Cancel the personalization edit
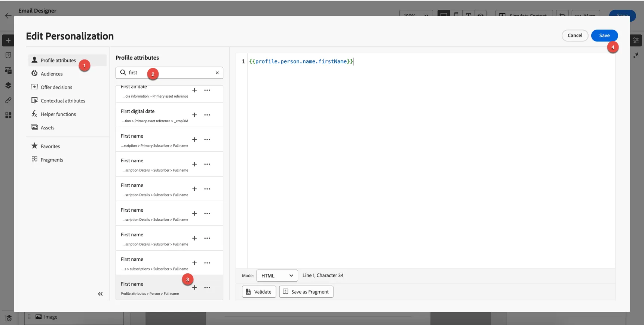The image size is (644, 325). coord(575,36)
